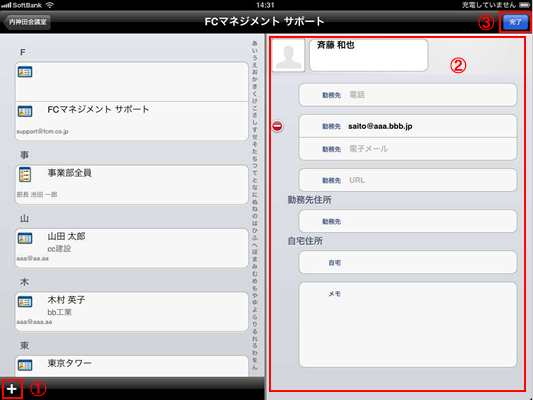The width and height of the screenshot is (533, 400).
Task: Tap the battery icon in status bar
Action: click(524, 5)
